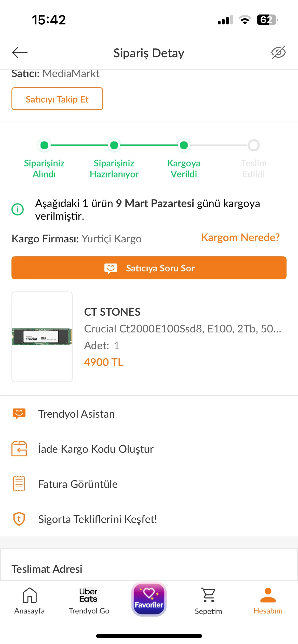Image resolution: width=298 pixels, height=644 pixels.
Task: Tap the back arrow icon
Action: (x=20, y=53)
